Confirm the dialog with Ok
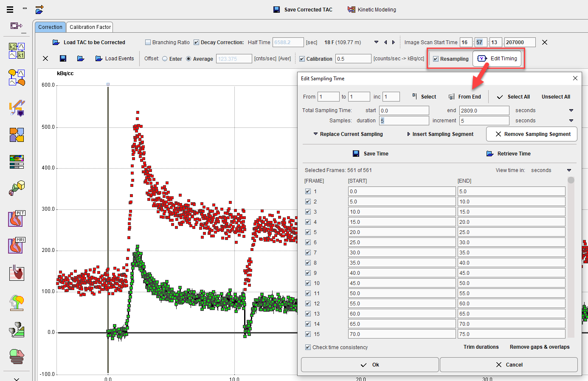Screen dimensions: 588x381 click(x=370, y=365)
